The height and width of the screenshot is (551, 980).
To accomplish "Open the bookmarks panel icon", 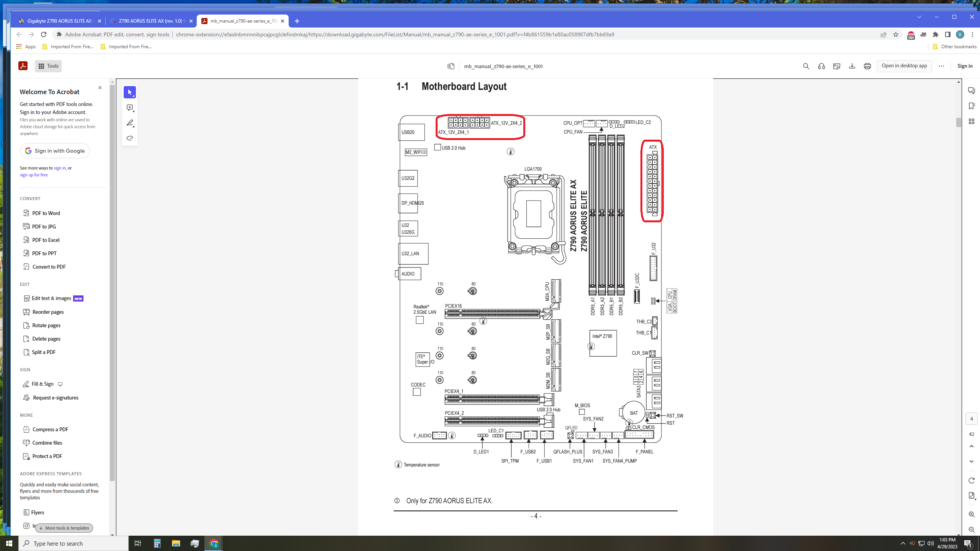I will (971, 106).
